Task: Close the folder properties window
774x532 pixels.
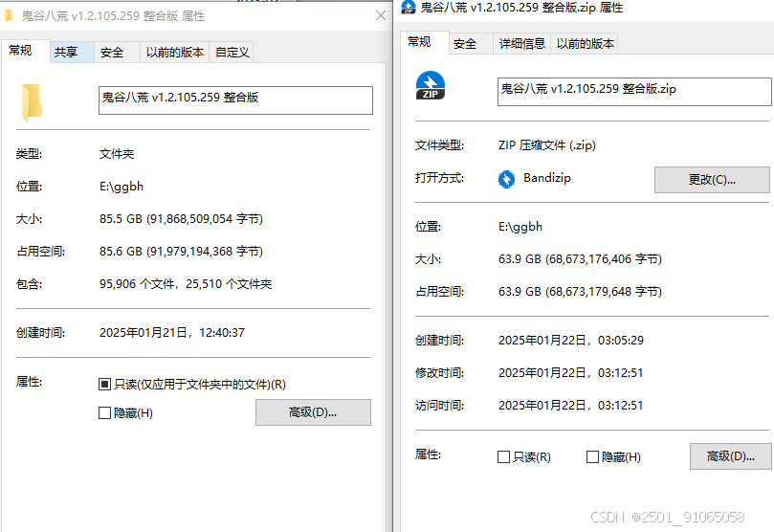Action: (x=380, y=15)
